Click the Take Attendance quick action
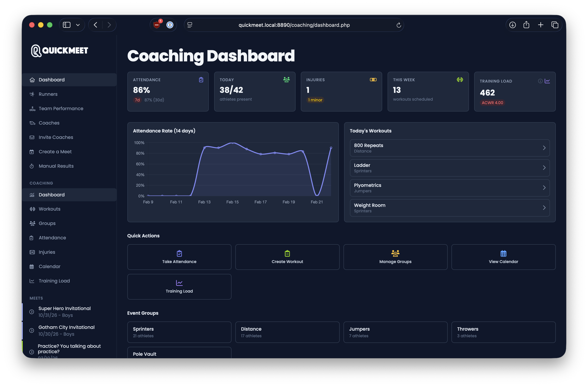Image resolution: width=588 pixels, height=387 pixels. click(x=179, y=257)
